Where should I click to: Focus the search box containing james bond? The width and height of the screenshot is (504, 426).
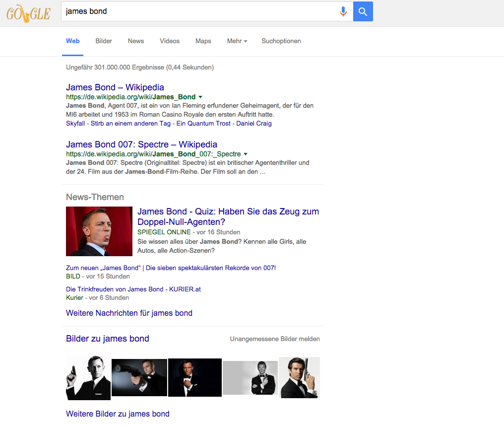coord(207,11)
